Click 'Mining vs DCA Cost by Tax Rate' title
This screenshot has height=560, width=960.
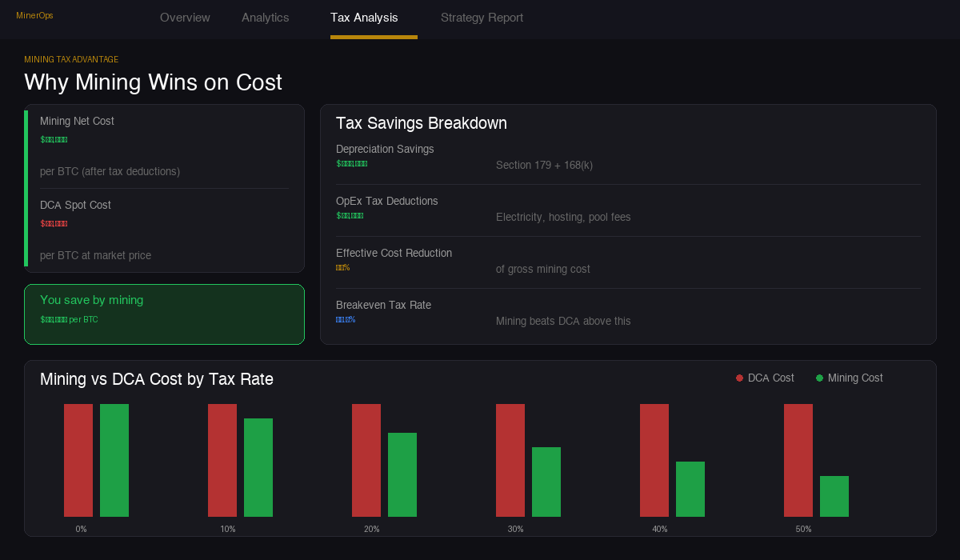[x=157, y=379]
